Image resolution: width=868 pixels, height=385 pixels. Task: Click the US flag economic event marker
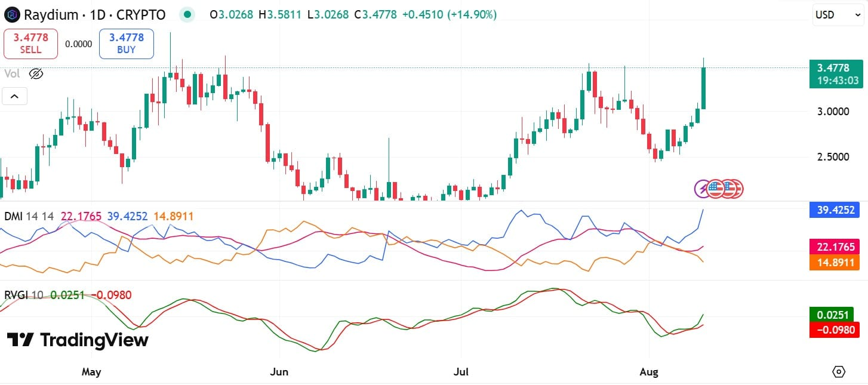(715, 189)
